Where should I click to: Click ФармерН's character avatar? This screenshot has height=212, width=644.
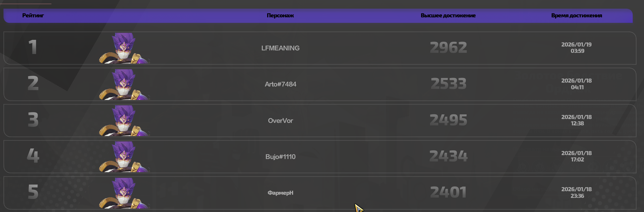tap(124, 193)
